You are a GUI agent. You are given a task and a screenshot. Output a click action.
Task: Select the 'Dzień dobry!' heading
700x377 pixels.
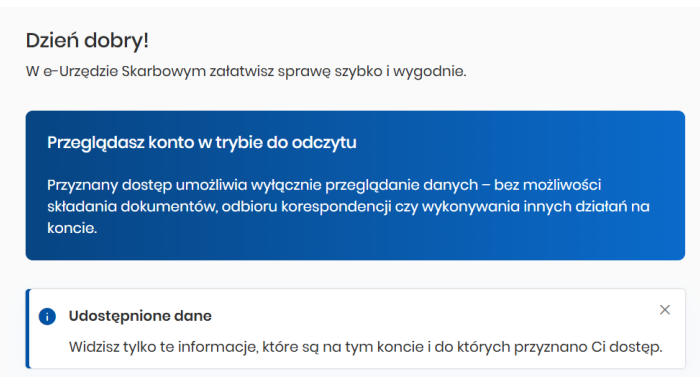tap(87, 41)
